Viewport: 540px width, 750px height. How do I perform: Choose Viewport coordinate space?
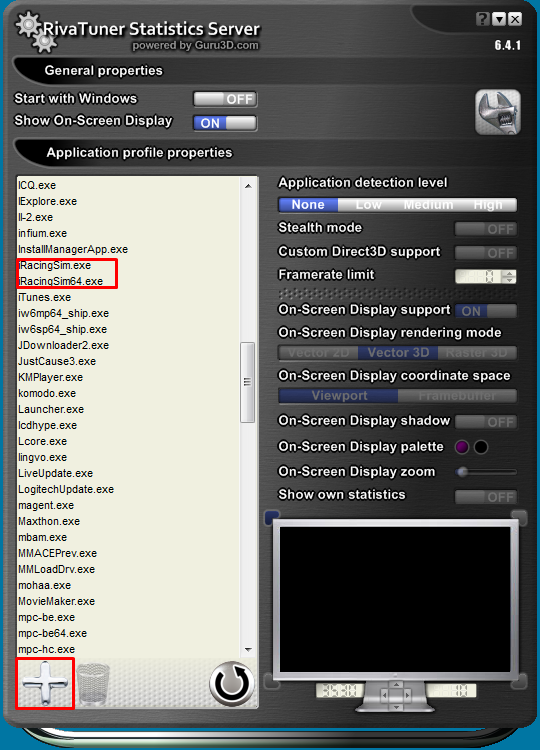(339, 396)
